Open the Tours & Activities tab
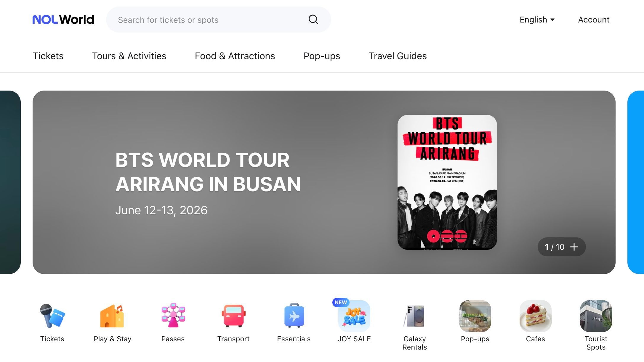644x362 pixels. (x=129, y=56)
